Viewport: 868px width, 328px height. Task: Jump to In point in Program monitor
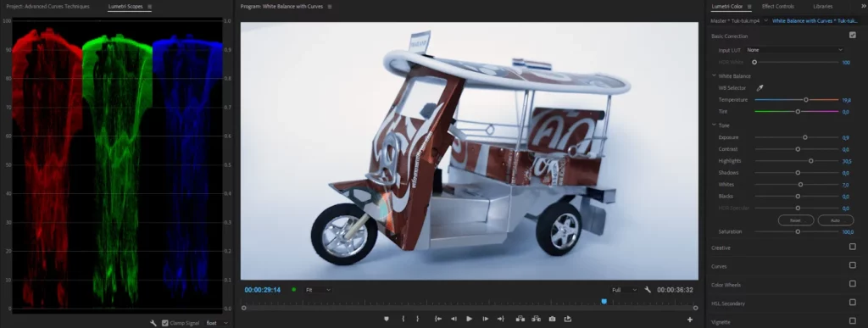click(x=438, y=320)
